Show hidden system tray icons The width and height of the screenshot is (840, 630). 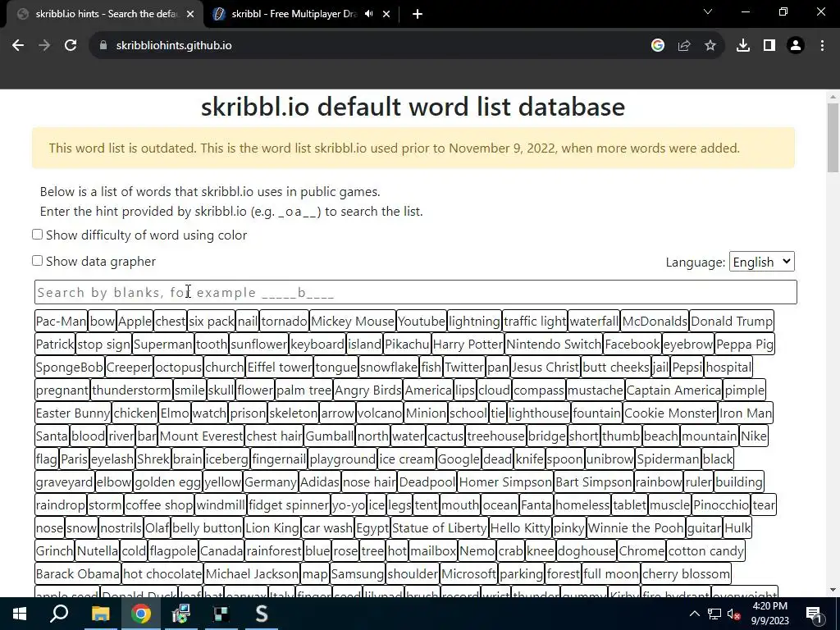tap(694, 614)
